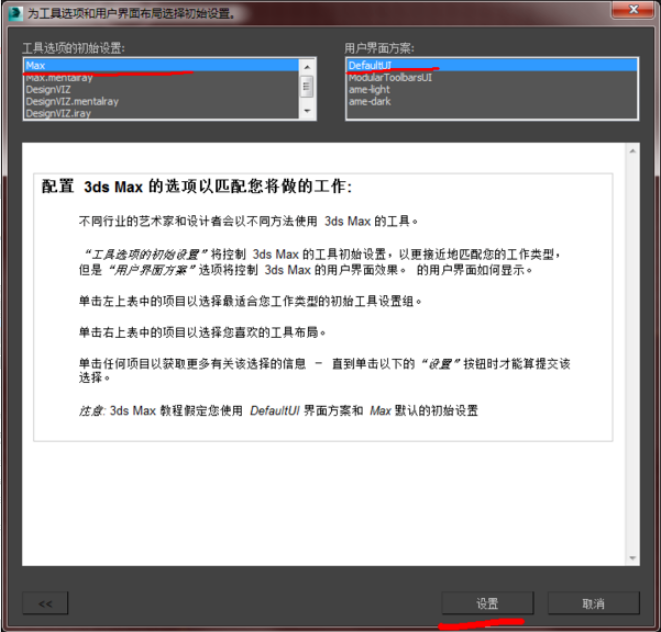Click the tool options list scrollbar thumb
The width and height of the screenshot is (661, 632).
click(x=306, y=86)
